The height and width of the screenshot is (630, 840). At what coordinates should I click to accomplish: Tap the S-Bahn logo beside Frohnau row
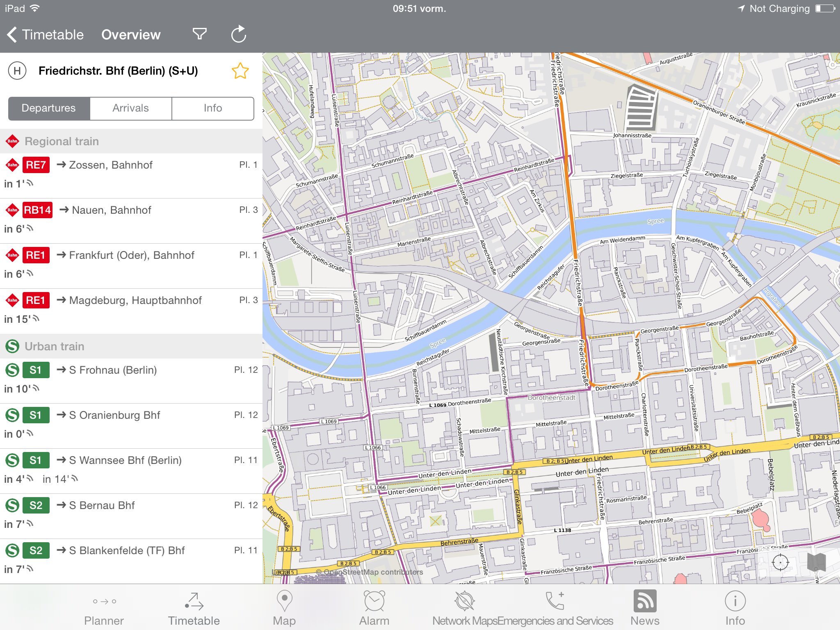tap(12, 370)
